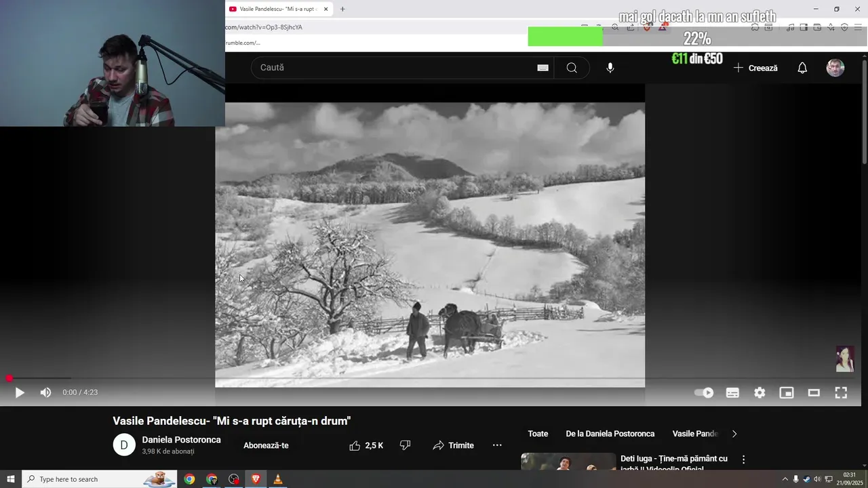The width and height of the screenshot is (868, 488).
Task: Share the video via Trimite
Action: (x=453, y=445)
